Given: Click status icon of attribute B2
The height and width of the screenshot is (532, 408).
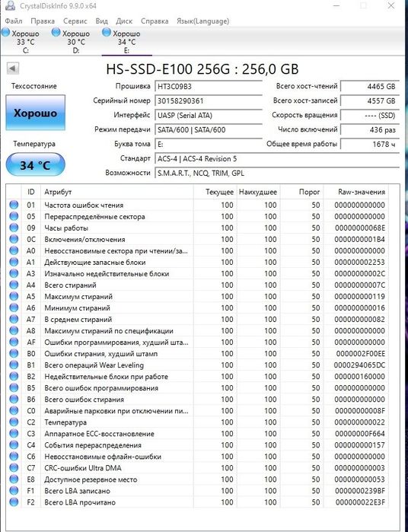Looking at the screenshot, I should [14, 376].
